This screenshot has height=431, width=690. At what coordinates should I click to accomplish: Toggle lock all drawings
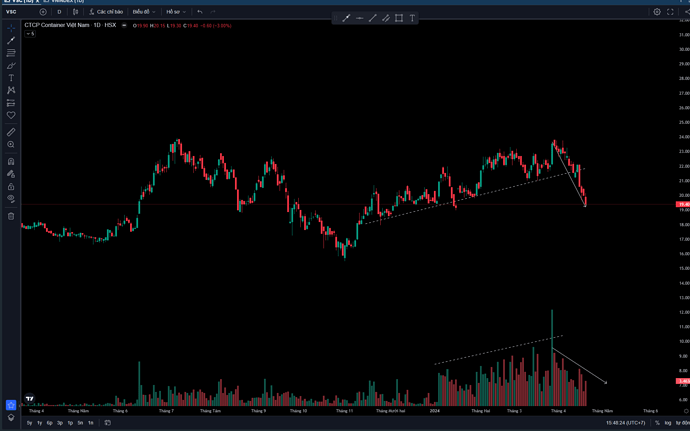tap(11, 187)
